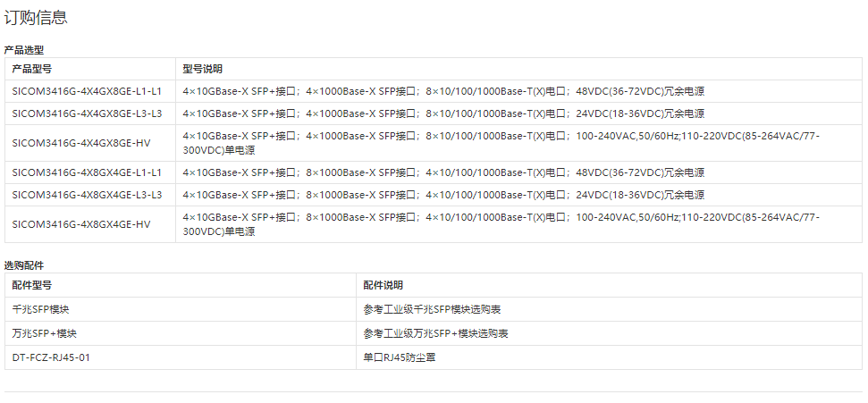
Task: Select model SICOM3416G-4X4GX8GE-L1-L1 cell
Action: (x=87, y=91)
